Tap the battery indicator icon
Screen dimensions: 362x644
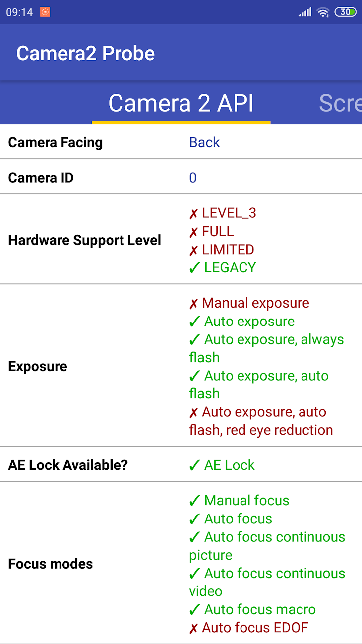click(346, 12)
